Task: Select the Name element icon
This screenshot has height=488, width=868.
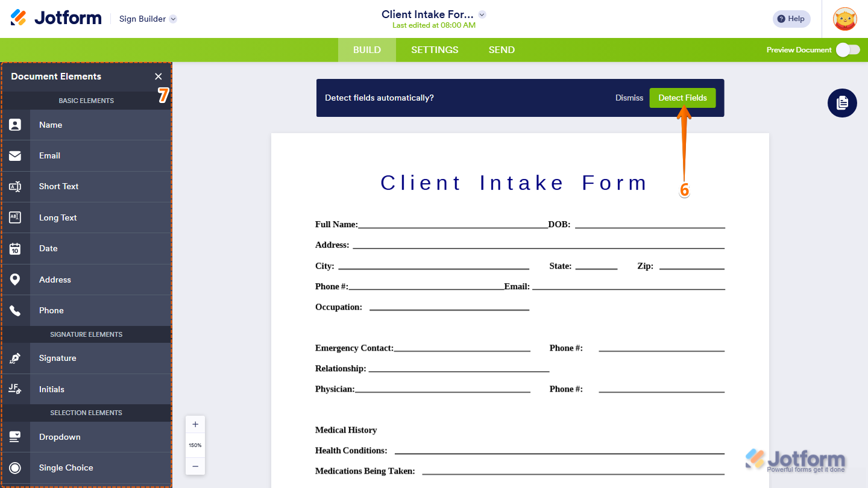Action: [x=15, y=125]
